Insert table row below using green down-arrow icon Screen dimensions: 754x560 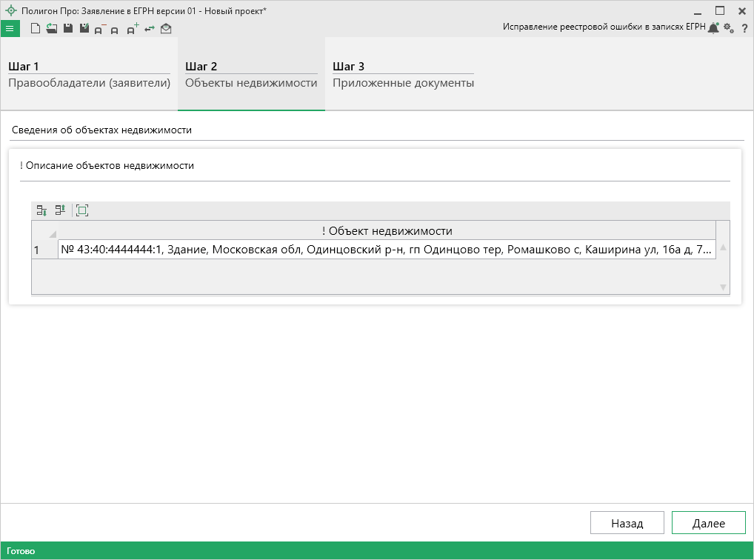click(x=42, y=210)
